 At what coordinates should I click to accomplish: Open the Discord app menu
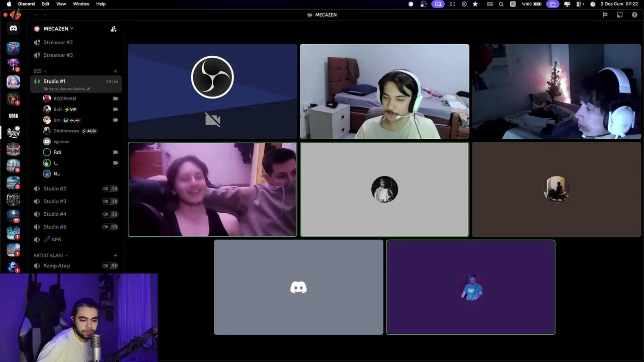[26, 4]
